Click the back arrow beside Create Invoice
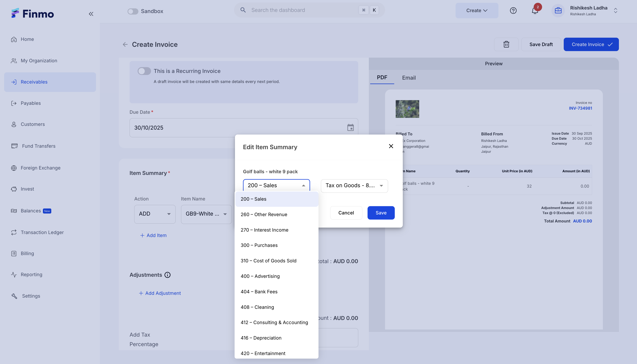 coord(125,45)
